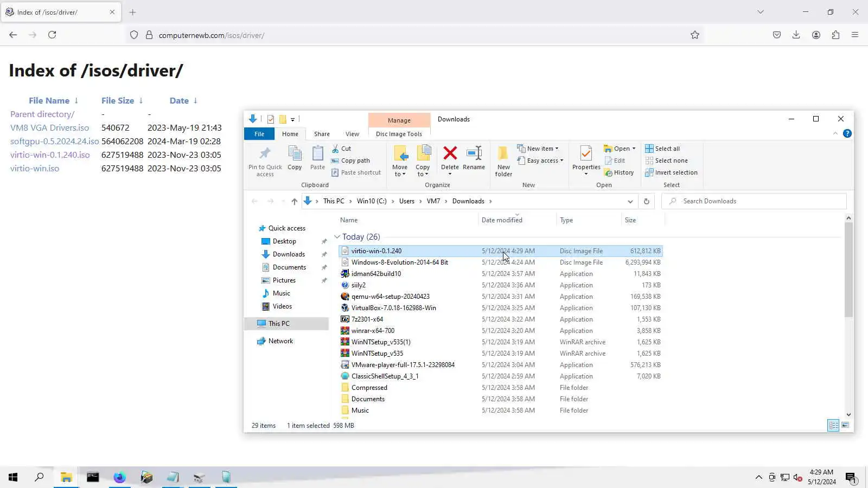868x488 pixels.
Task: Sort listing by File Size header
Action: coord(118,101)
